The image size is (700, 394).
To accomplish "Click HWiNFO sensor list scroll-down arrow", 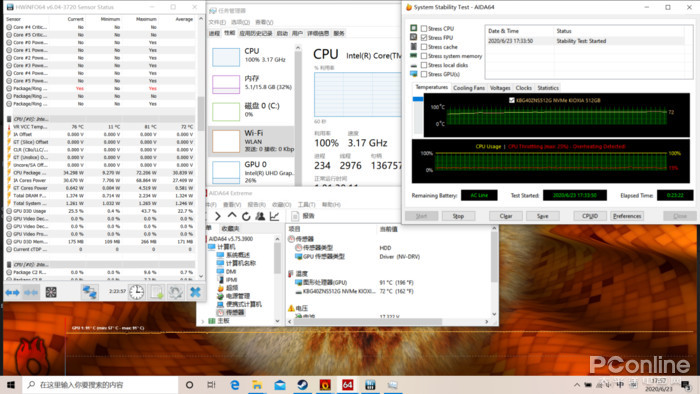I will [x=201, y=276].
